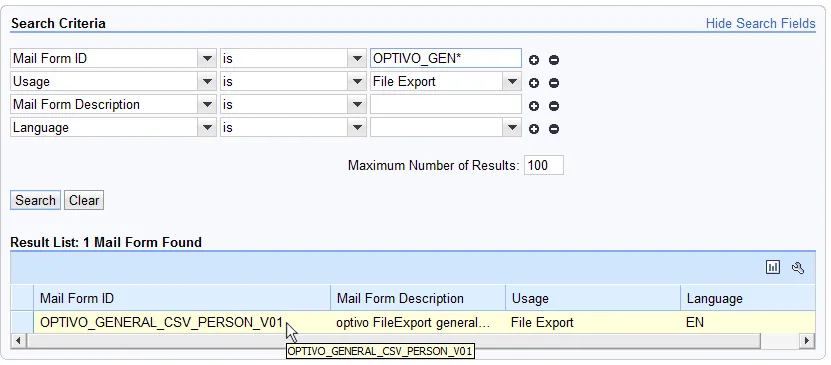Add criterion line after Mail Form ID row
831x365 pixels.
click(534, 60)
